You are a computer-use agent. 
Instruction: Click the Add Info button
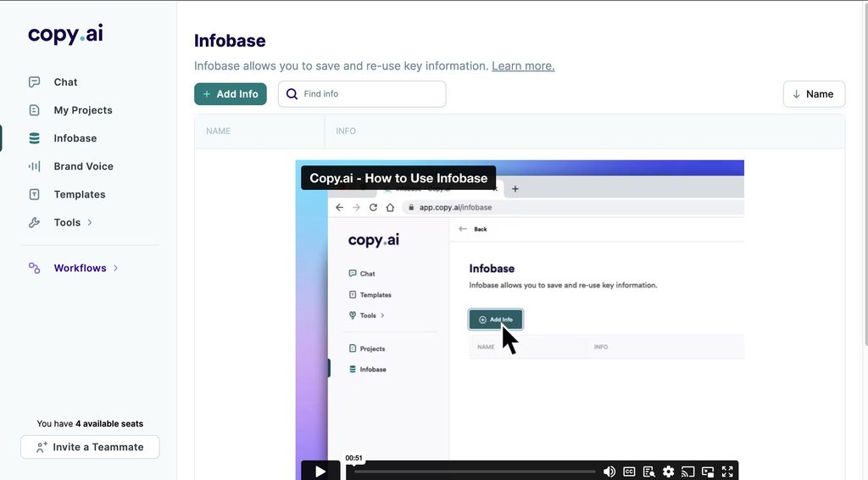(231, 94)
